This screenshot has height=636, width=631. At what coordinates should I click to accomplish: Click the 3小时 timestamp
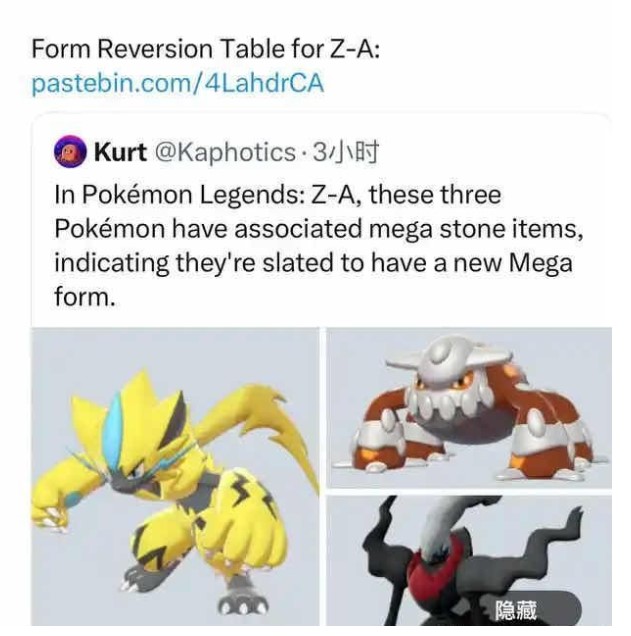pyautogui.click(x=346, y=152)
